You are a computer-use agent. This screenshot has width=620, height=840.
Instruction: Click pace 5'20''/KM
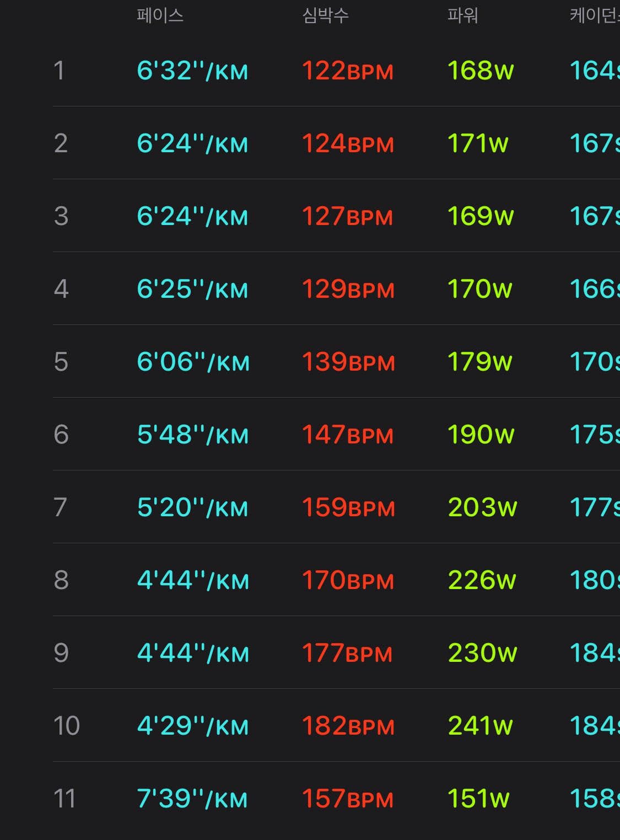coord(192,507)
